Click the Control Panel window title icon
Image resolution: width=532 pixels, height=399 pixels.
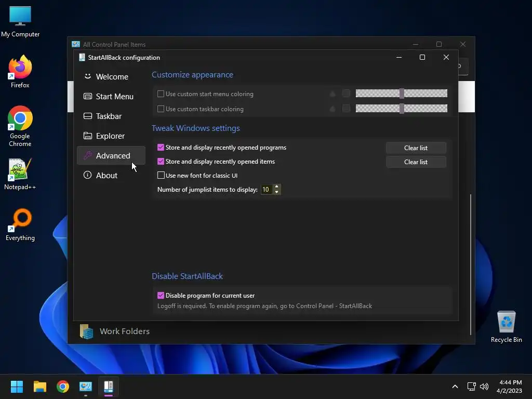76,45
